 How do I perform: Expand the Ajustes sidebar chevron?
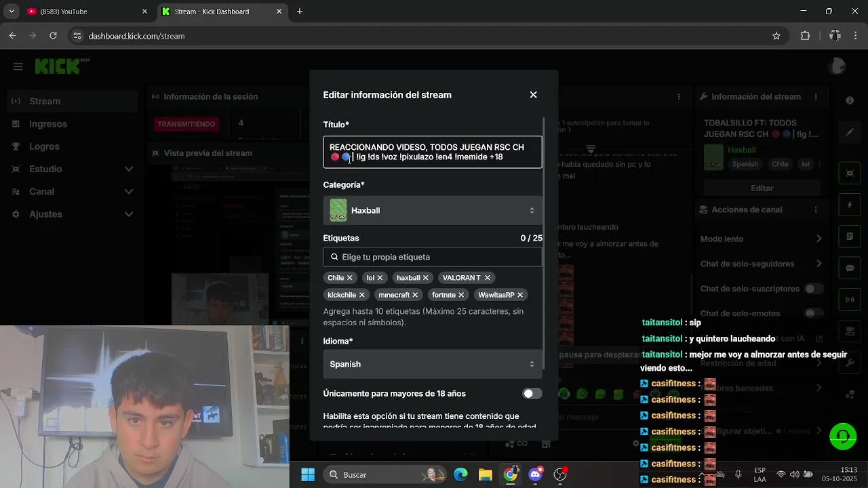(x=129, y=214)
